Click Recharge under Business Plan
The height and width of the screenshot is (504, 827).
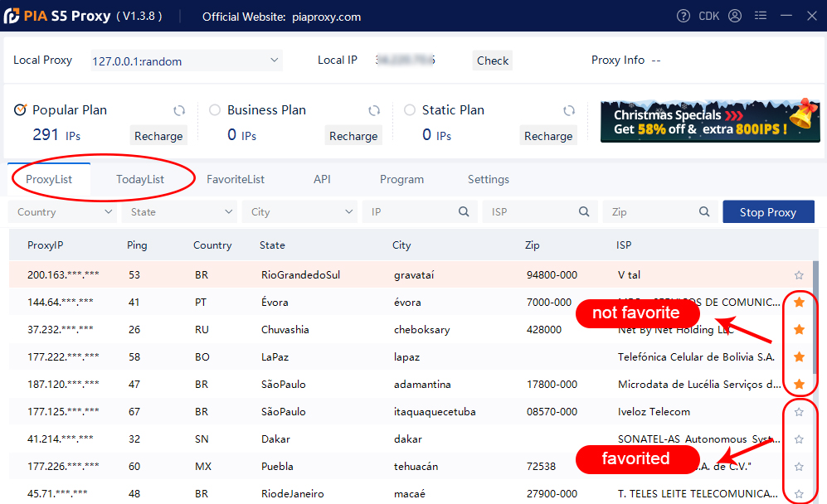[x=353, y=135]
